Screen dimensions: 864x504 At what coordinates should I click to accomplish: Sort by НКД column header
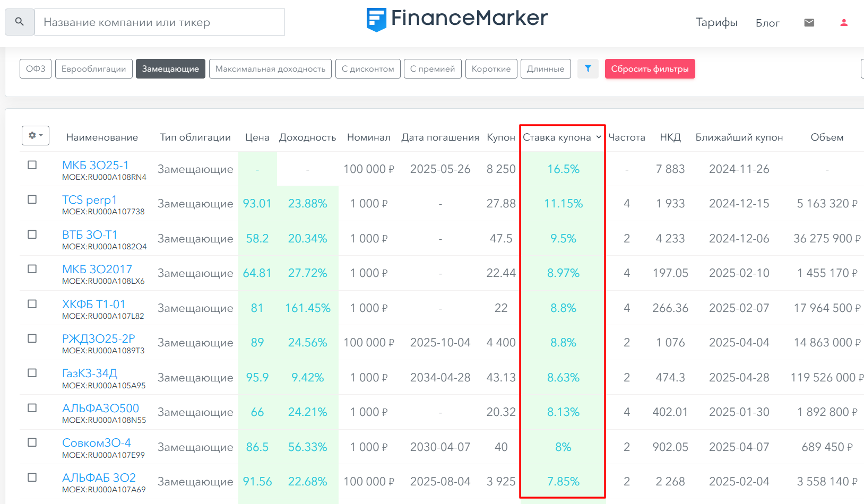click(670, 137)
